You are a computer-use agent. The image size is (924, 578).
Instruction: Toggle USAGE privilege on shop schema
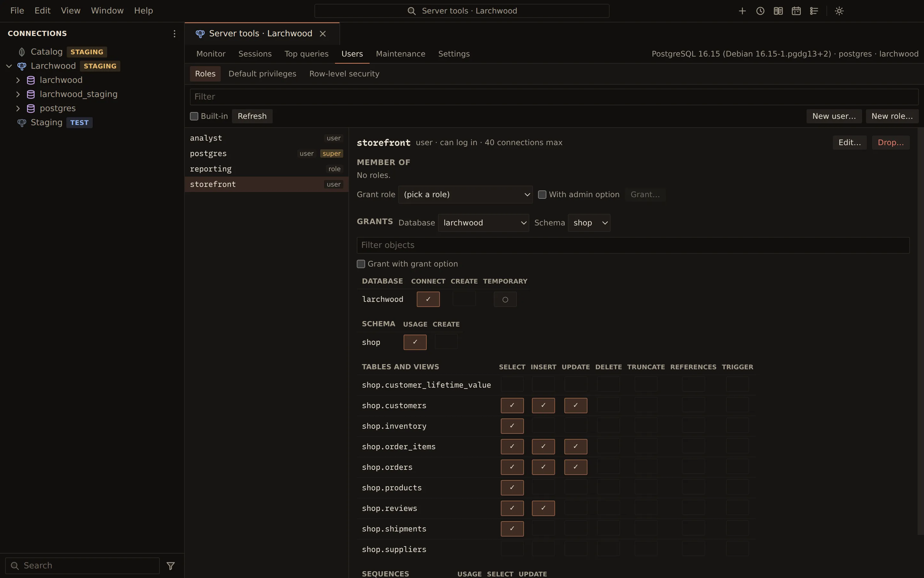pyautogui.click(x=415, y=342)
